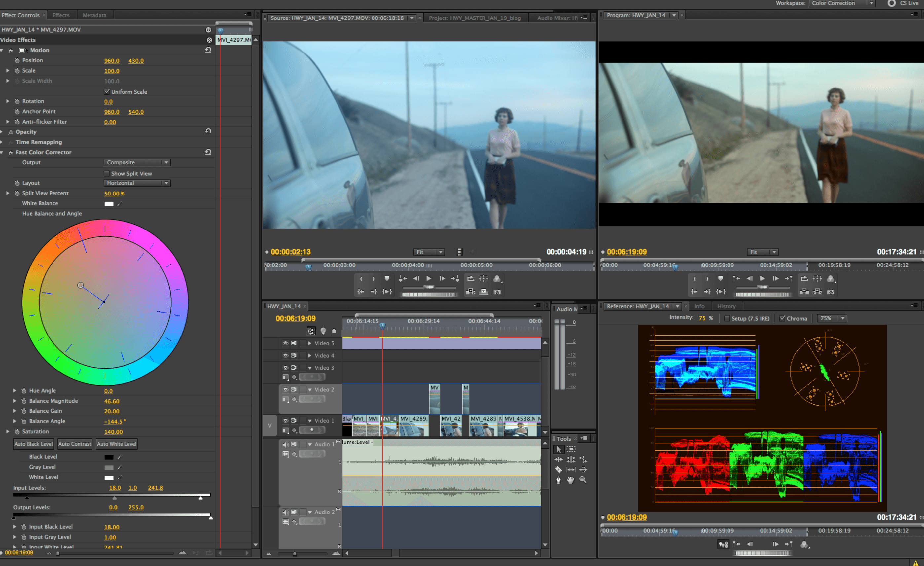Open the Source monitor Fit zoom dropdown
This screenshot has height=566, width=924.
pos(429,252)
